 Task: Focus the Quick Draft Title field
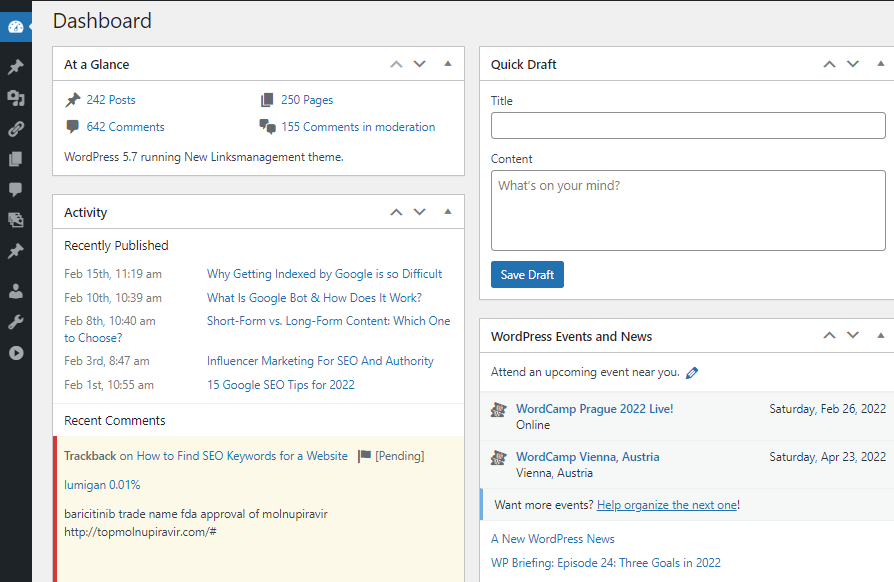(x=688, y=125)
